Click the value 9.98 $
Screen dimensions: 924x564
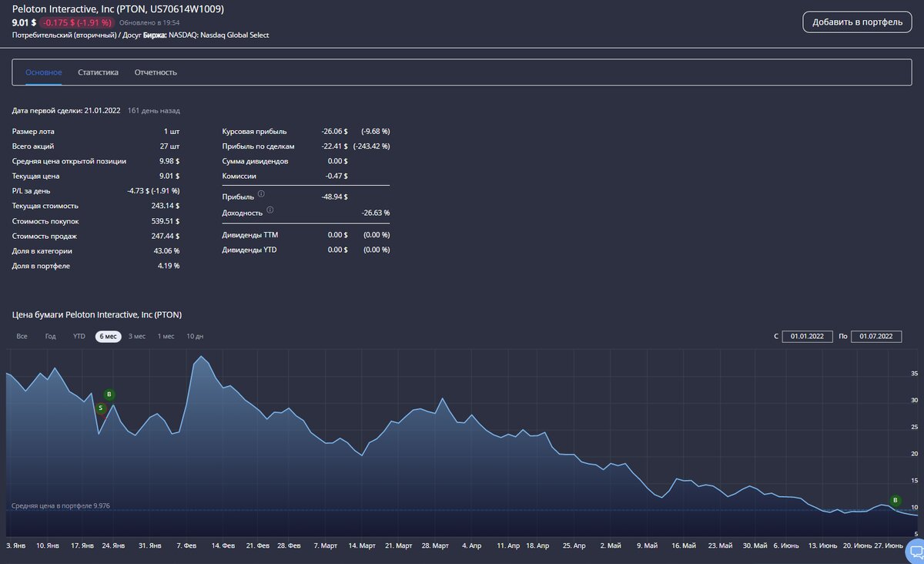(x=168, y=161)
